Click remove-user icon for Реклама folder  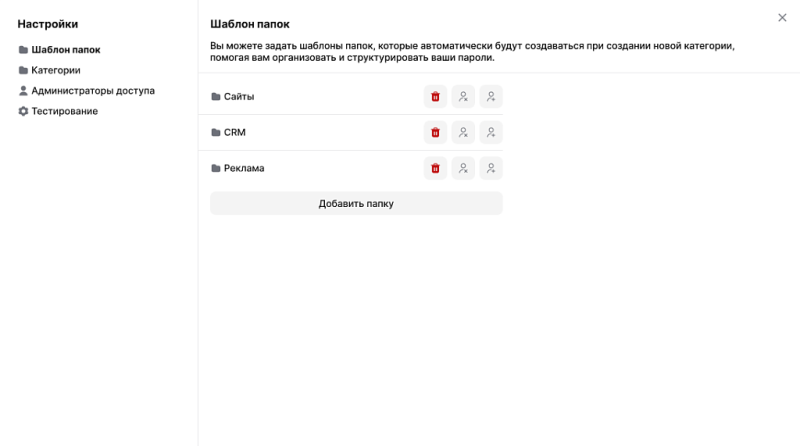463,169
